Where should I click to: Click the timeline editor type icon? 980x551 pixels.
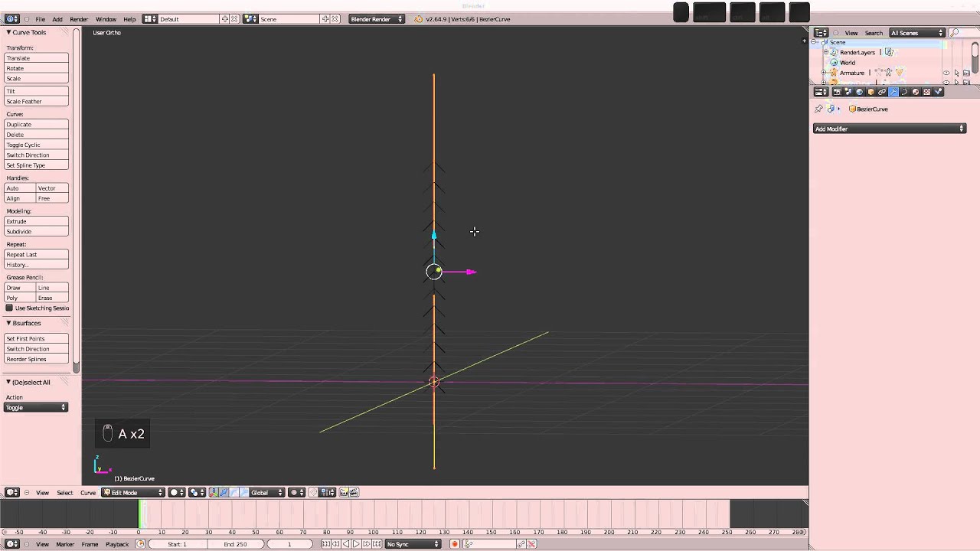tap(12, 544)
